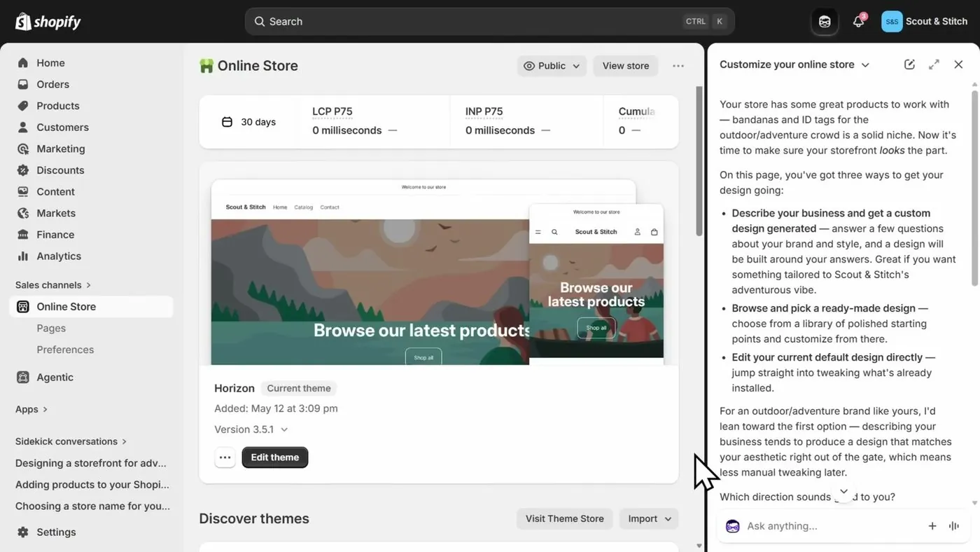Expand the Version 3.5.1 dropdown
Image resolution: width=980 pixels, height=552 pixels.
[x=252, y=429]
